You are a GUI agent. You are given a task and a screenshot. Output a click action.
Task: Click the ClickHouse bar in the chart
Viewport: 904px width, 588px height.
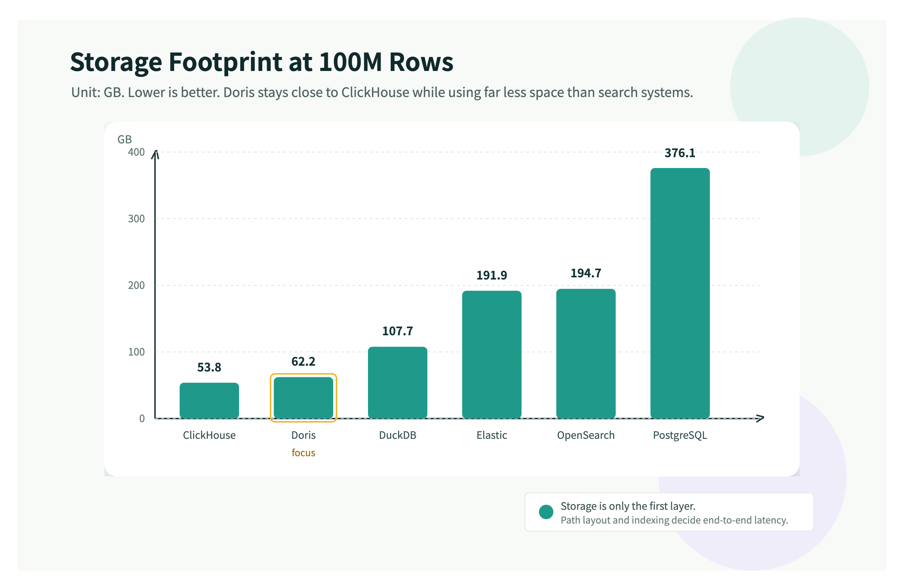coord(209,400)
